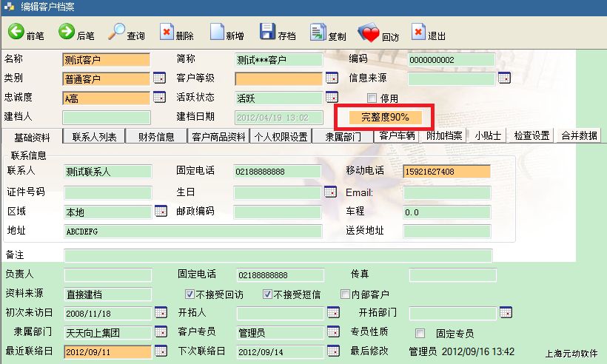Screen dimensions: 607x364
Task: Click the 名称 input field
Action: pyautogui.click(x=106, y=60)
